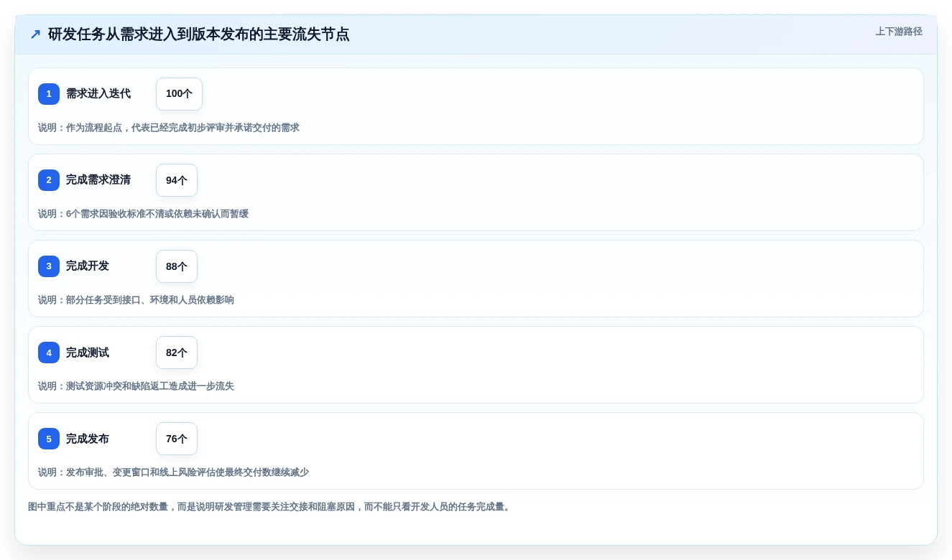Screen dimensions: 952x560
Task: Click step number badge 5
Action: point(49,439)
